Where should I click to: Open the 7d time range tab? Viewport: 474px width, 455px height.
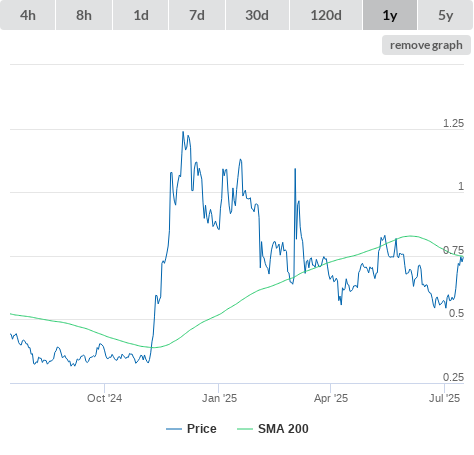click(x=197, y=15)
